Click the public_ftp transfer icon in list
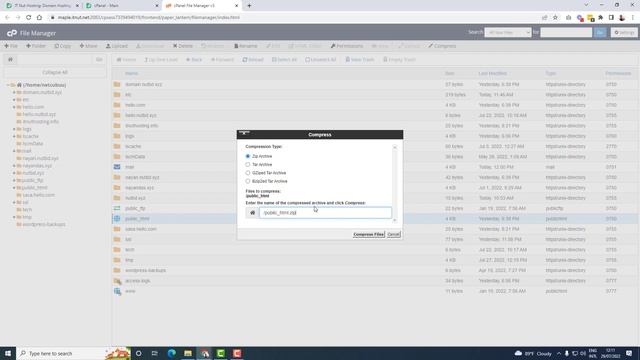 (x=117, y=208)
